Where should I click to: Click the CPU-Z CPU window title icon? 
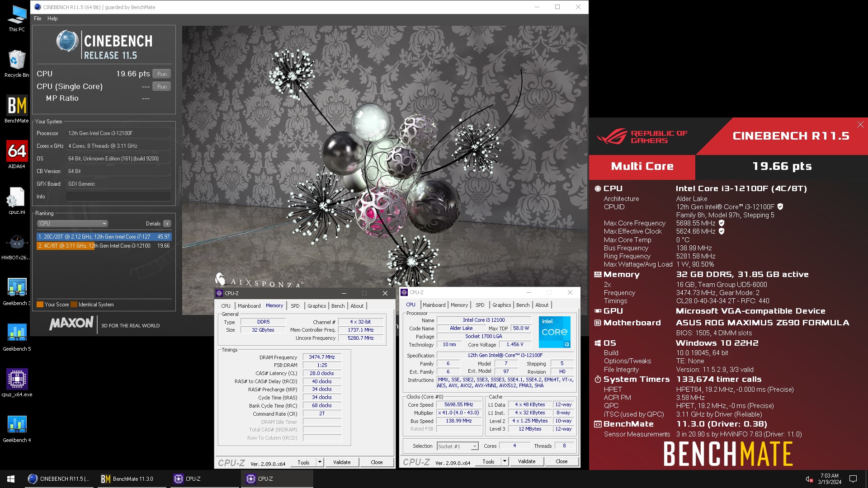tap(405, 292)
